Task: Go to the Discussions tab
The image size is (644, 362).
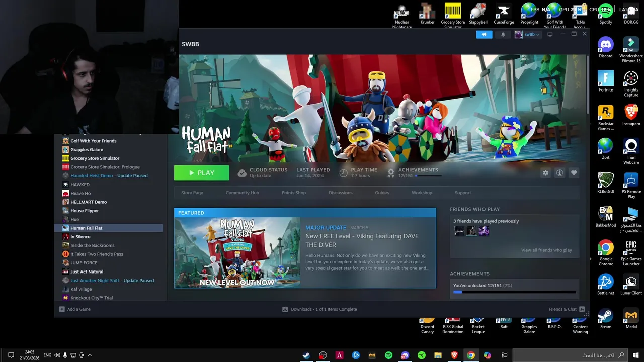Action: tap(341, 193)
